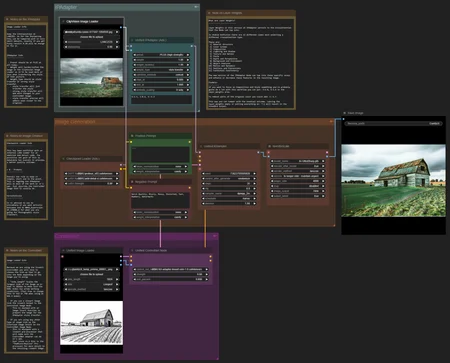Click choose file to upload in Unified Image Loader

click(92, 274)
